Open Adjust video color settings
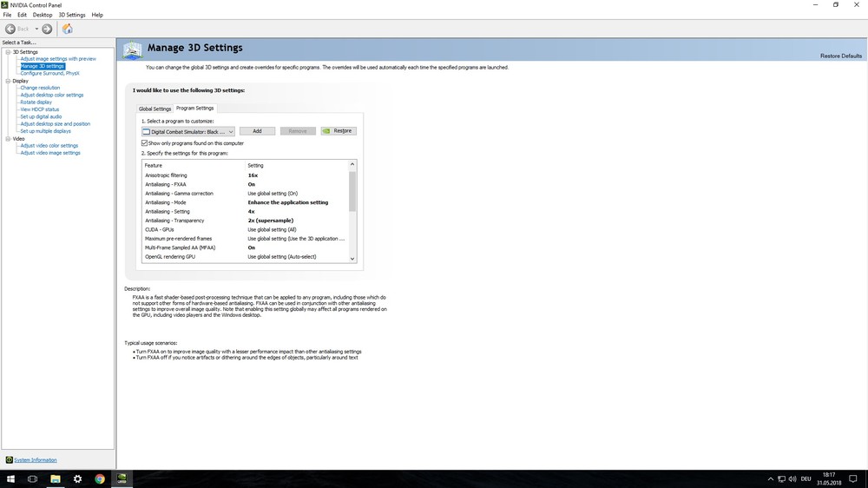The image size is (868, 488). click(49, 145)
